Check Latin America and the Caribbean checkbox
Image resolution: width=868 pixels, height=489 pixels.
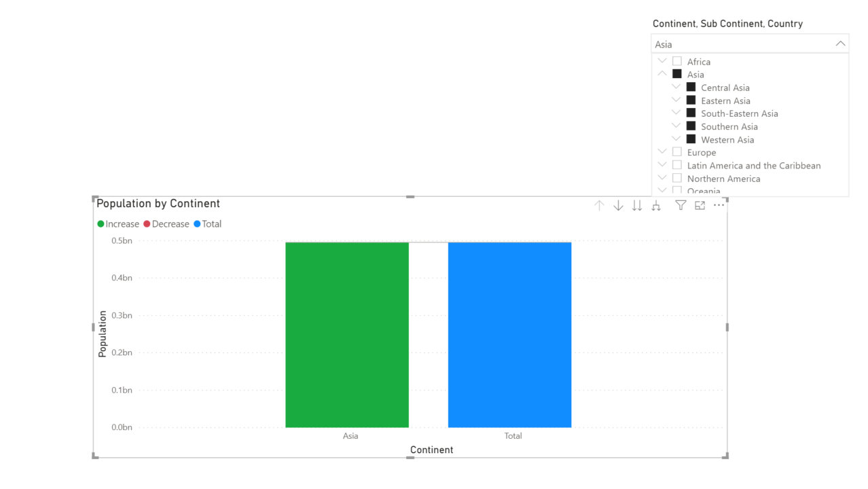click(677, 165)
